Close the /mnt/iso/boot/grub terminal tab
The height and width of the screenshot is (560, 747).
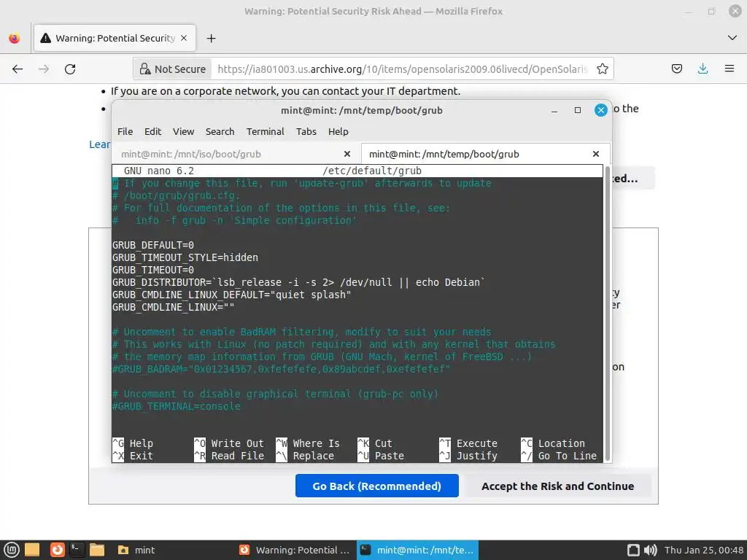click(347, 154)
